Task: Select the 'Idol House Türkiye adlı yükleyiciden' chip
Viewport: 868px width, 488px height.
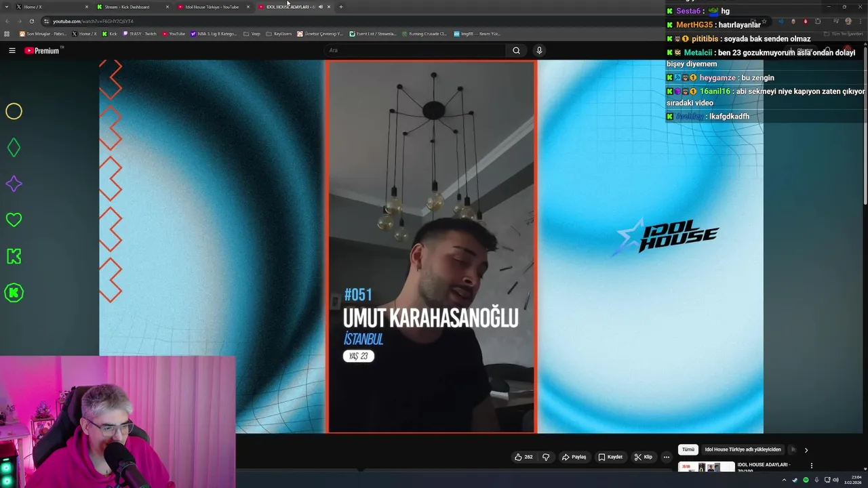Action: [743, 449]
